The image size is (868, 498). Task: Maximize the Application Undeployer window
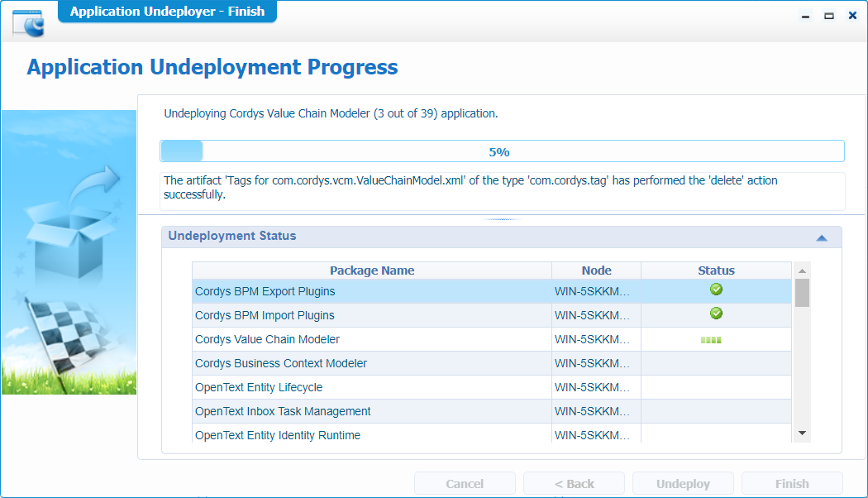click(828, 16)
